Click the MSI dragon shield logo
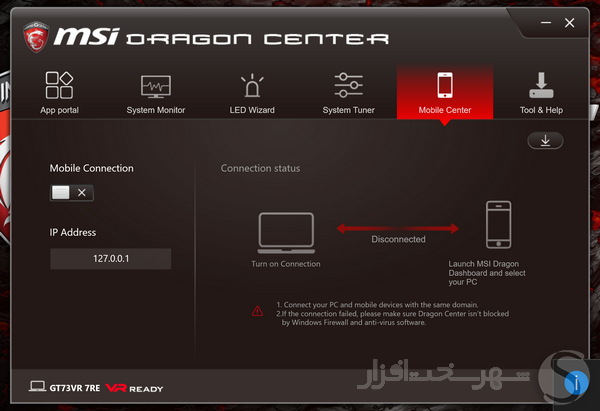Image resolution: width=600 pixels, height=411 pixels. click(36, 37)
